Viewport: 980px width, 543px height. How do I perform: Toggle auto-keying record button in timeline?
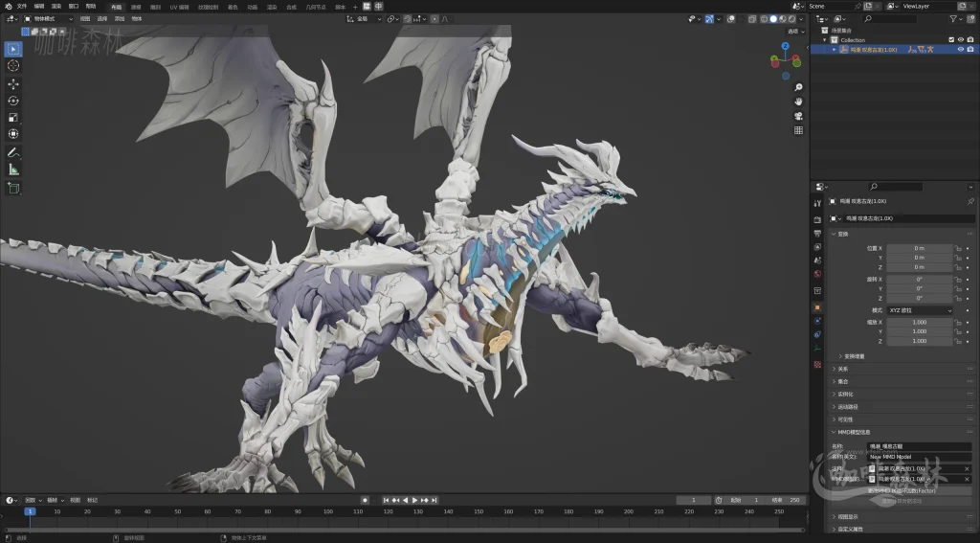pos(365,500)
